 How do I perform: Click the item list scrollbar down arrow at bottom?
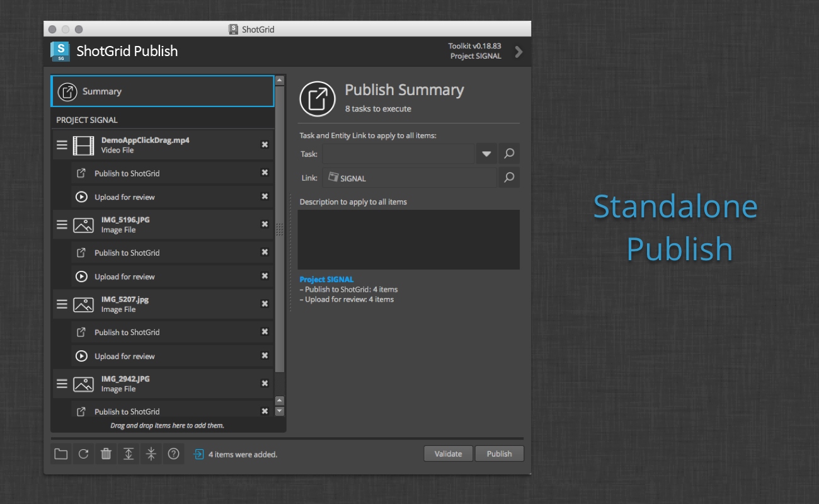pos(280,411)
